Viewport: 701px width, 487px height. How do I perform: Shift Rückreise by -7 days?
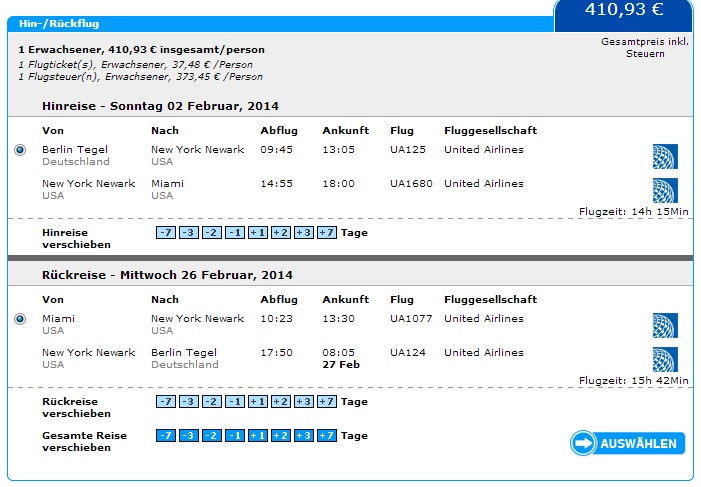coord(166,402)
